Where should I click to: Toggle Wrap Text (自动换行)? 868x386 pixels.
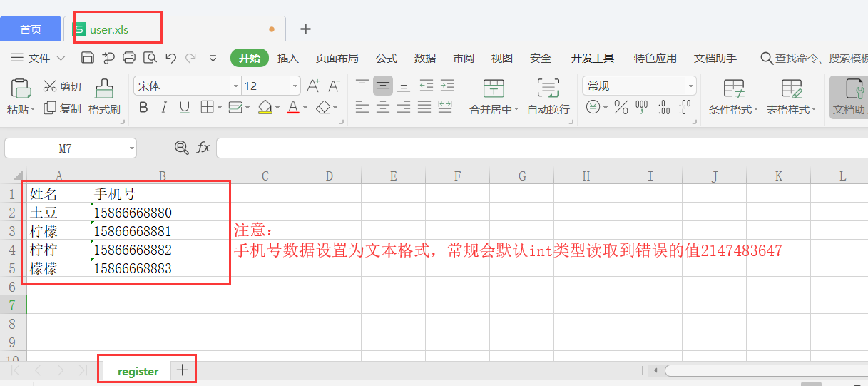coord(548,96)
